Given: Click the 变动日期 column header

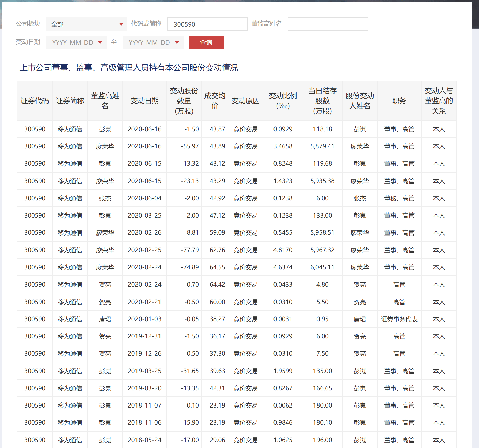Looking at the screenshot, I should point(144,100).
